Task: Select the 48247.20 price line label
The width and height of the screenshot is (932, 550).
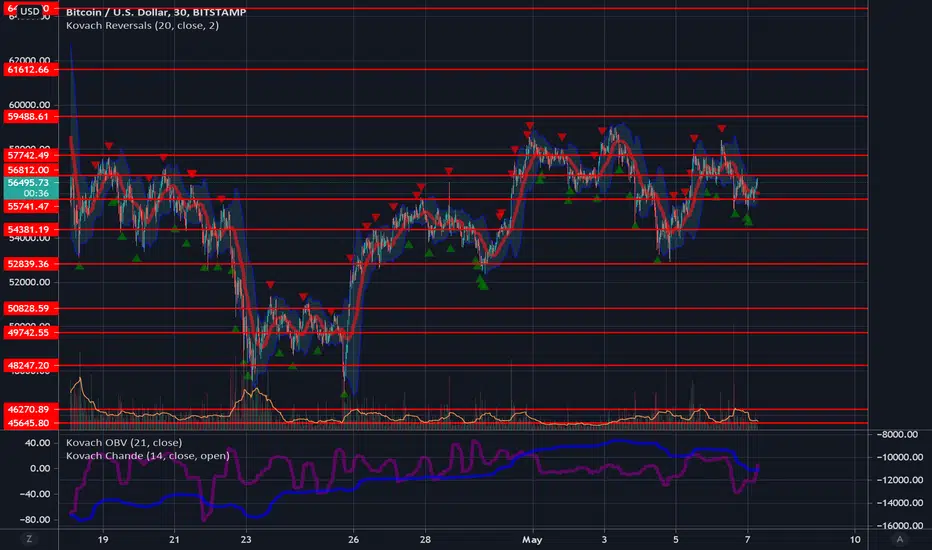Action: point(31,365)
